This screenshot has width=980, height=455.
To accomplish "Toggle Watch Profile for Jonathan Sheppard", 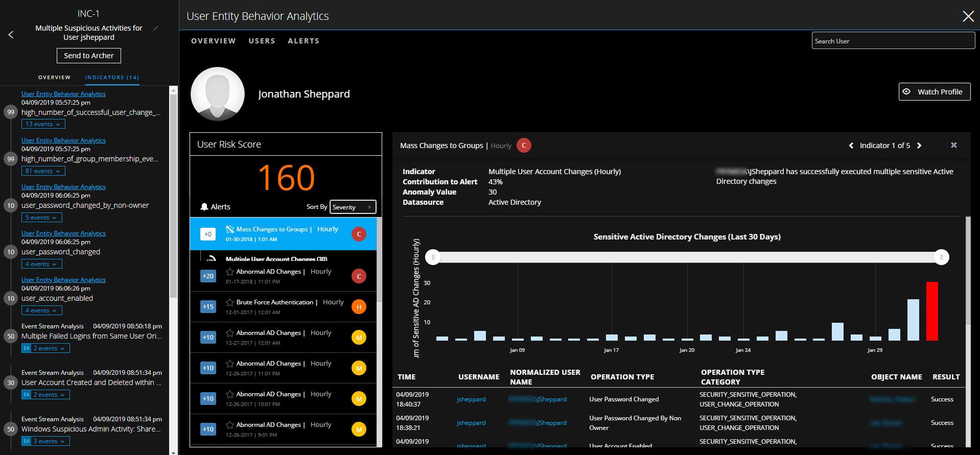I will 934,92.
